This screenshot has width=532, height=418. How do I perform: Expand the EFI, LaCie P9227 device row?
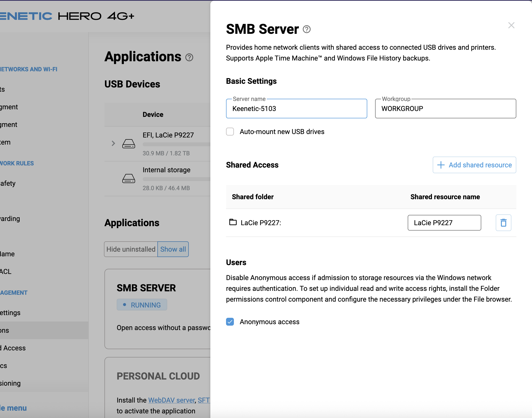pos(113,143)
